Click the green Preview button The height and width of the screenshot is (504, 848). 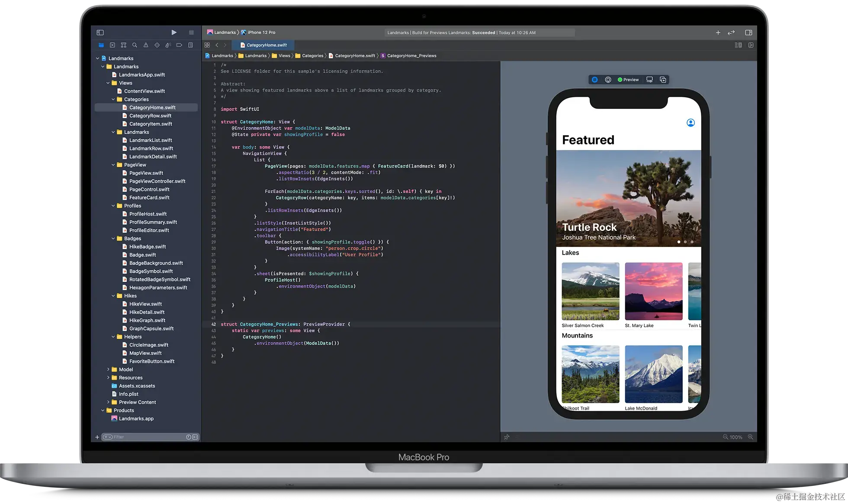628,80
